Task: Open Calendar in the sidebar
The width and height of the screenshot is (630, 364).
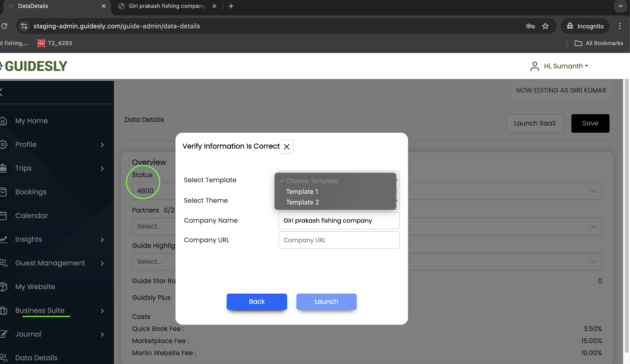Action: click(32, 215)
